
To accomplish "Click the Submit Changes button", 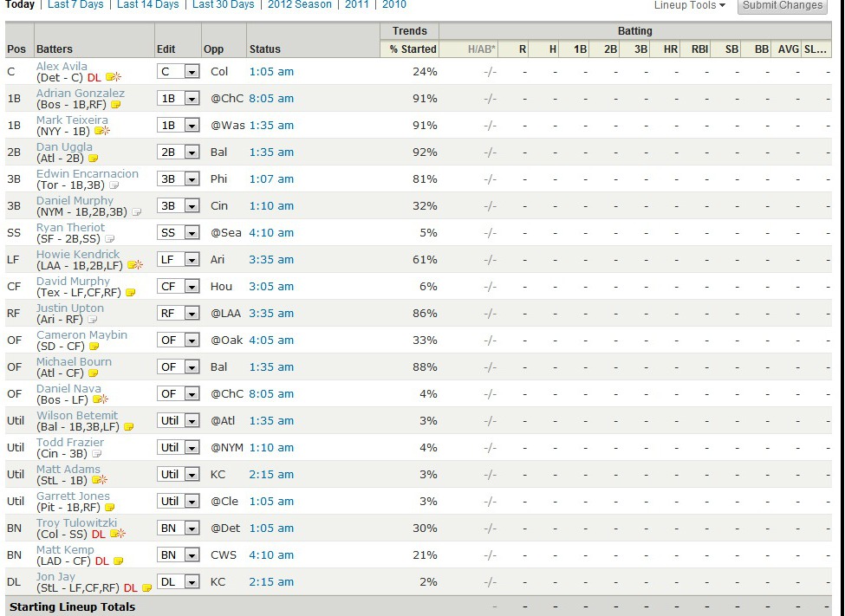I will pos(783,6).
